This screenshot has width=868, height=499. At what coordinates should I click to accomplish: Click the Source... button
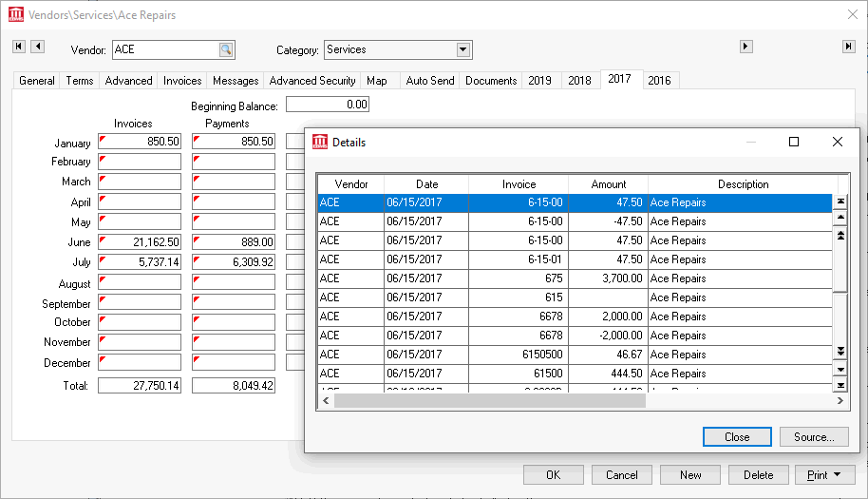[x=814, y=437]
